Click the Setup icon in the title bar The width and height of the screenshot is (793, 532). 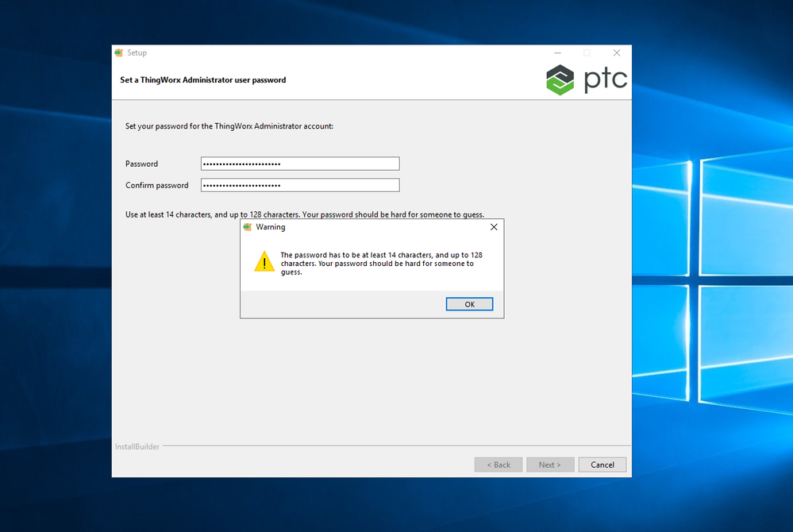121,52
